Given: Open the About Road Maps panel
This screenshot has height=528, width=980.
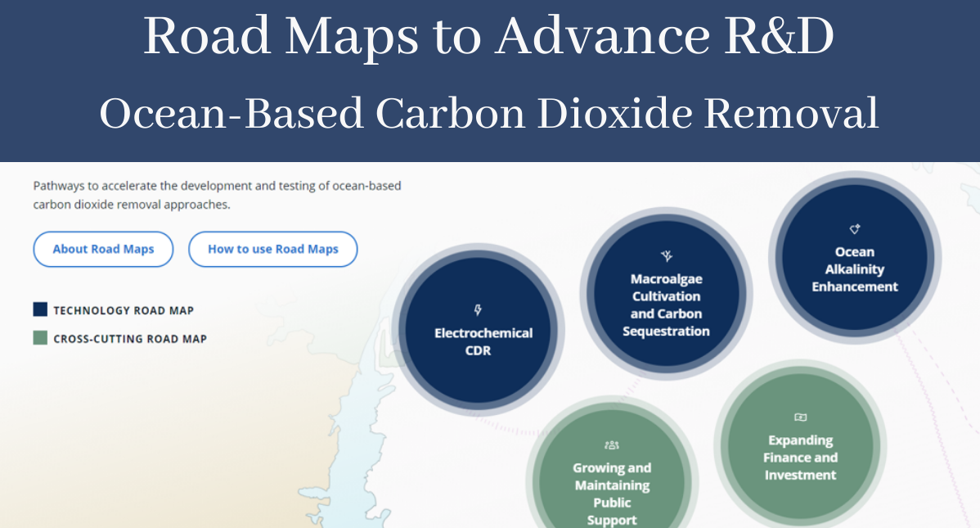Looking at the screenshot, I should [103, 249].
